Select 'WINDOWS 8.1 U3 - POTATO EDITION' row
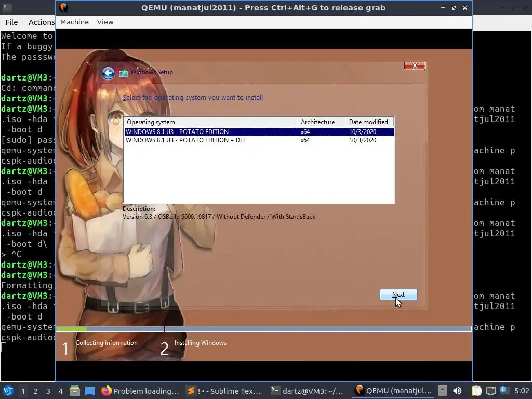The height and width of the screenshot is (399, 532). click(259, 132)
